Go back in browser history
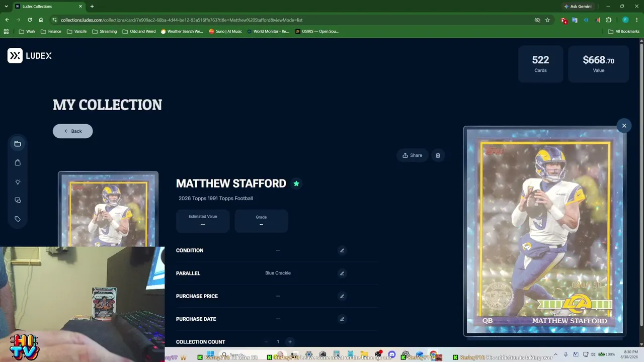Image resolution: width=644 pixels, height=362 pixels. tap(7, 20)
